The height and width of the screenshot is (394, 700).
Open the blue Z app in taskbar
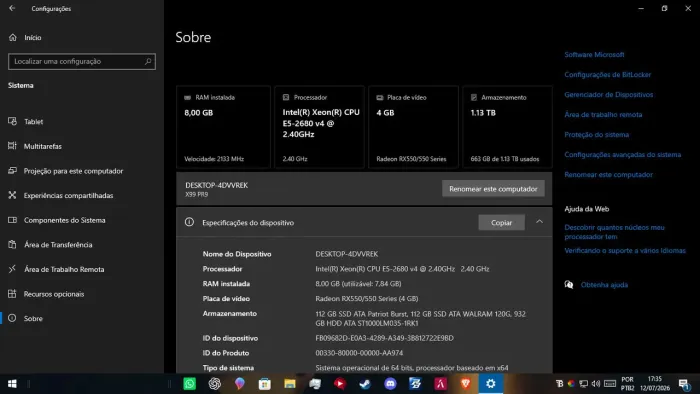tap(415, 384)
